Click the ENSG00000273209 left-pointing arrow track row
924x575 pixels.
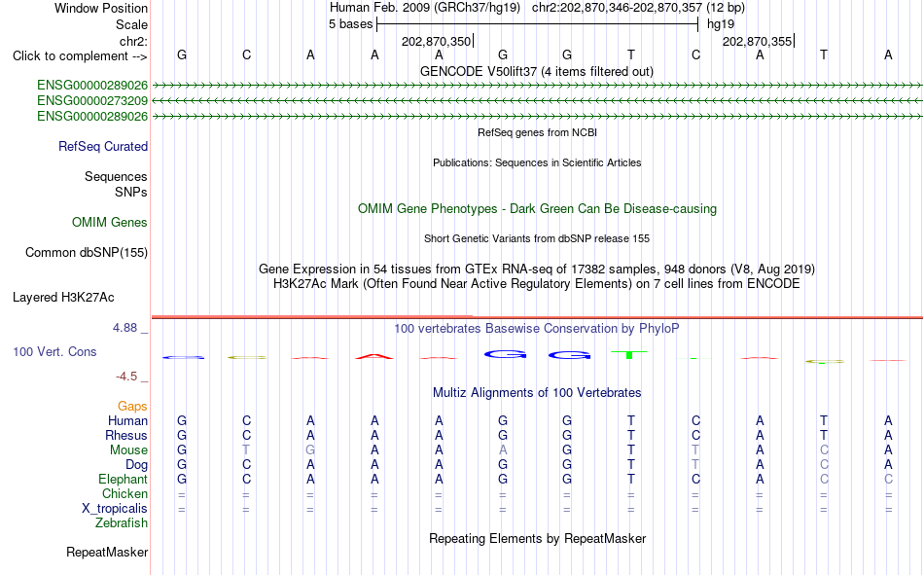pos(537,101)
